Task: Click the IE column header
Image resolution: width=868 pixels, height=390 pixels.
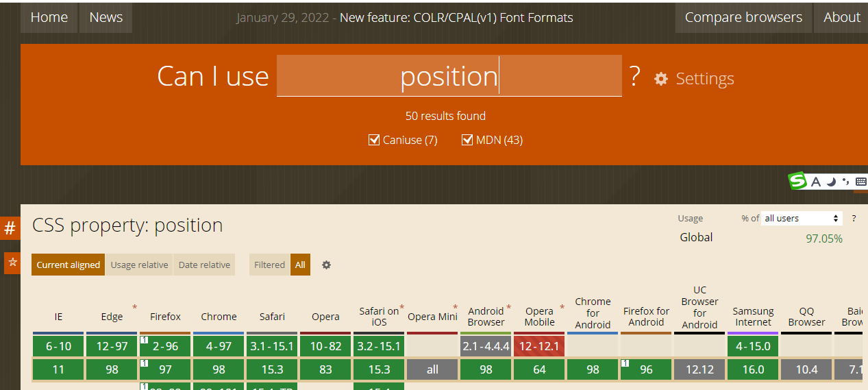Action: (58, 317)
